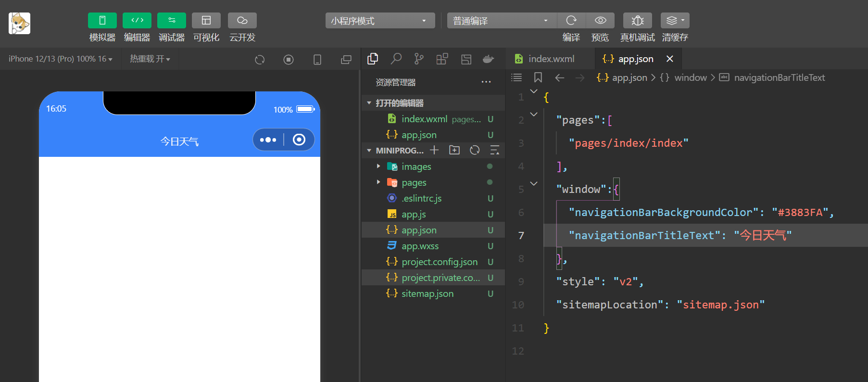Select app.json in open editors list
The width and height of the screenshot is (868, 382).
coord(433,135)
